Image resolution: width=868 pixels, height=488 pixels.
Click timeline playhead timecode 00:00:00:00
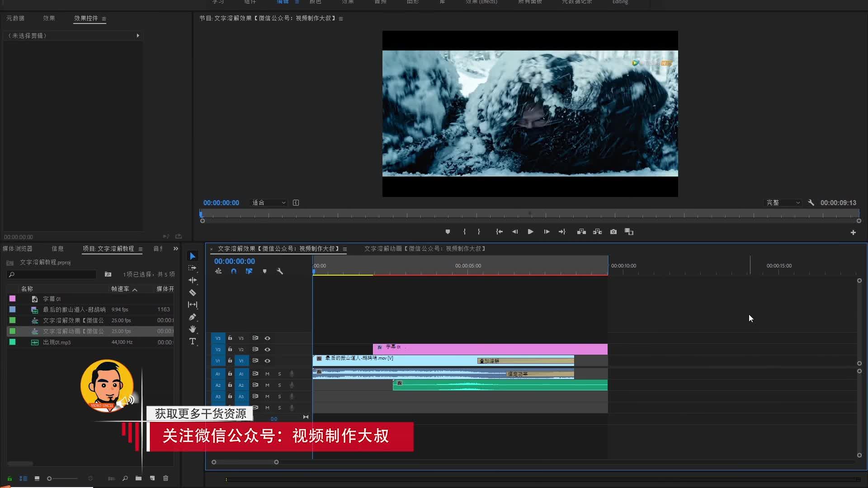click(x=235, y=261)
